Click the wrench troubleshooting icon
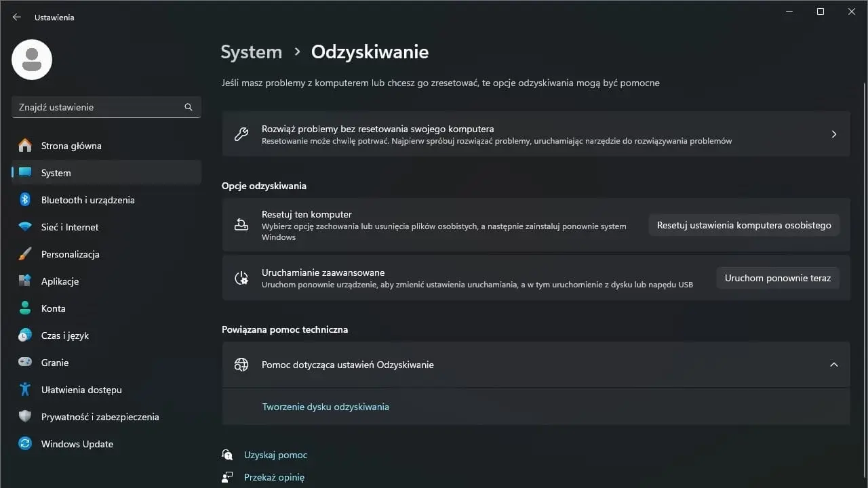 pyautogui.click(x=241, y=134)
